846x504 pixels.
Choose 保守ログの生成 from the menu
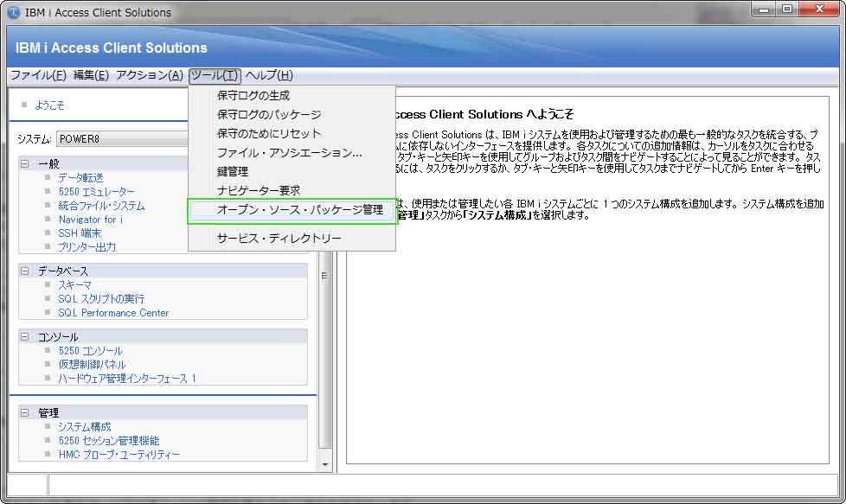click(x=292, y=96)
